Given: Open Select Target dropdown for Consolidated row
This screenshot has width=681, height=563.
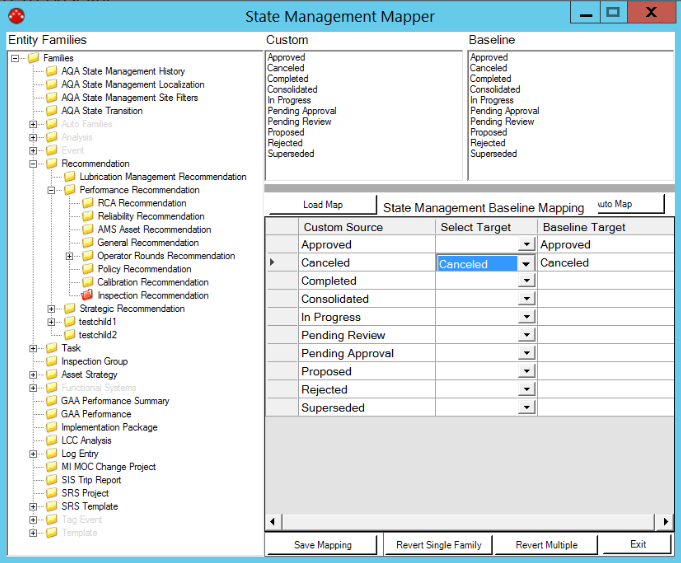Looking at the screenshot, I should [x=526, y=298].
